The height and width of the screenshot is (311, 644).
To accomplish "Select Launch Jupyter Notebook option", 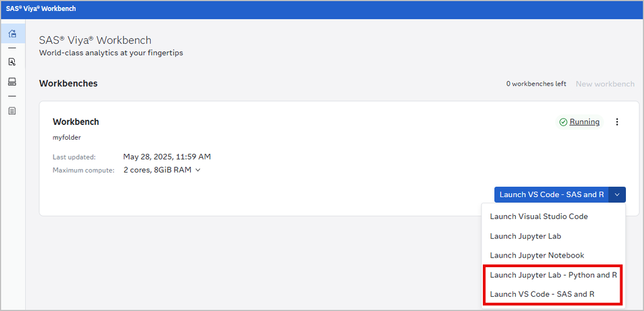I will [x=536, y=256].
